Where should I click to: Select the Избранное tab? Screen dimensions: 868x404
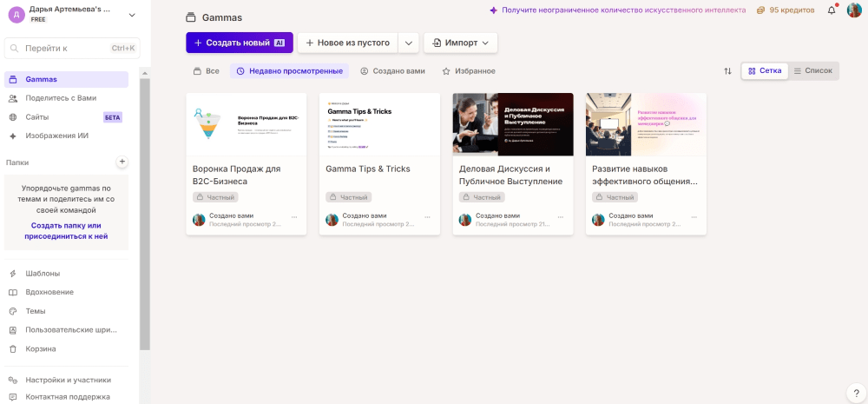click(469, 71)
